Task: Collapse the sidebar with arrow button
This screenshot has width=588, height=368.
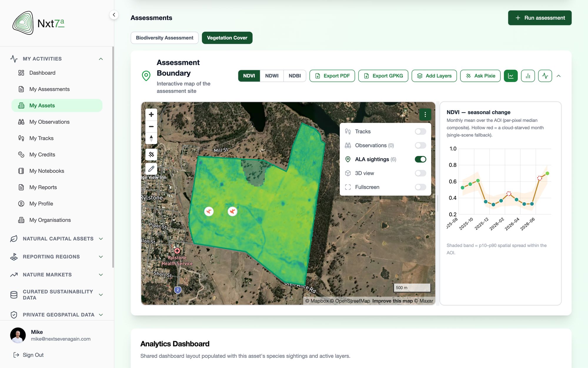Action: [x=114, y=15]
